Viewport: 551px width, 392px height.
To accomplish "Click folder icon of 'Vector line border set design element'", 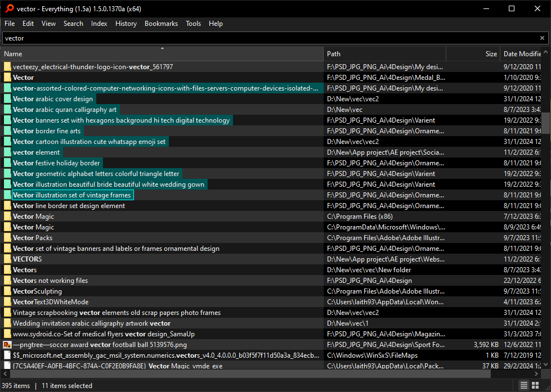I will coord(7,206).
